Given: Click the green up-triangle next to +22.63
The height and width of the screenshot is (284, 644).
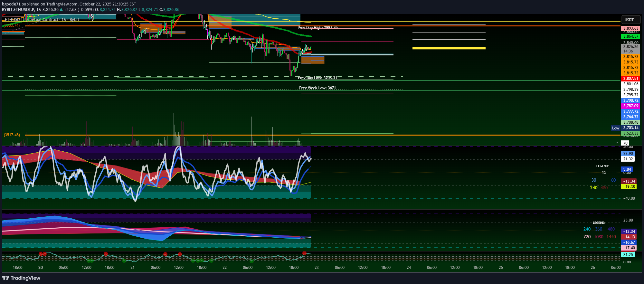Looking at the screenshot, I should 61,10.
